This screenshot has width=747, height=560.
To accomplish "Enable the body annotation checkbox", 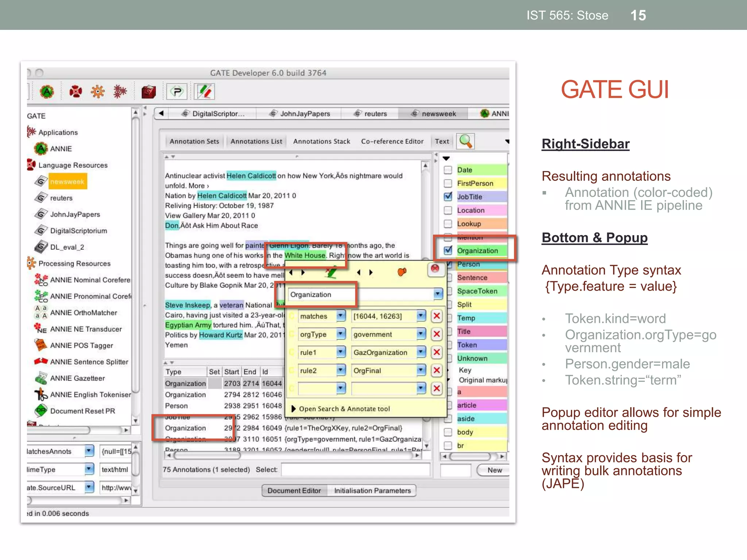I will (448, 432).
